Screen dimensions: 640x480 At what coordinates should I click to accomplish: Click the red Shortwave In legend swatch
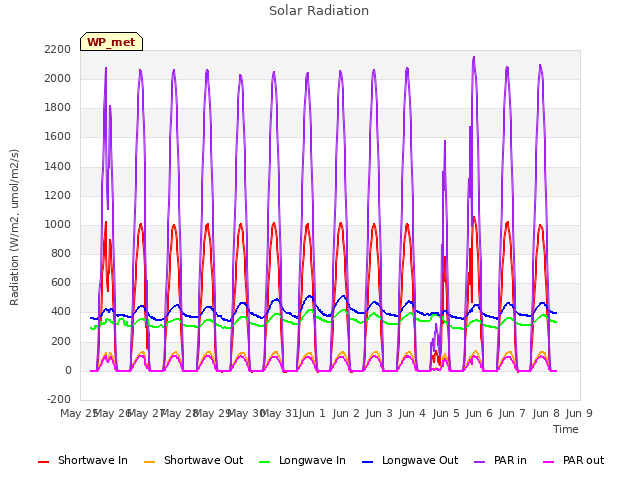(x=43, y=462)
